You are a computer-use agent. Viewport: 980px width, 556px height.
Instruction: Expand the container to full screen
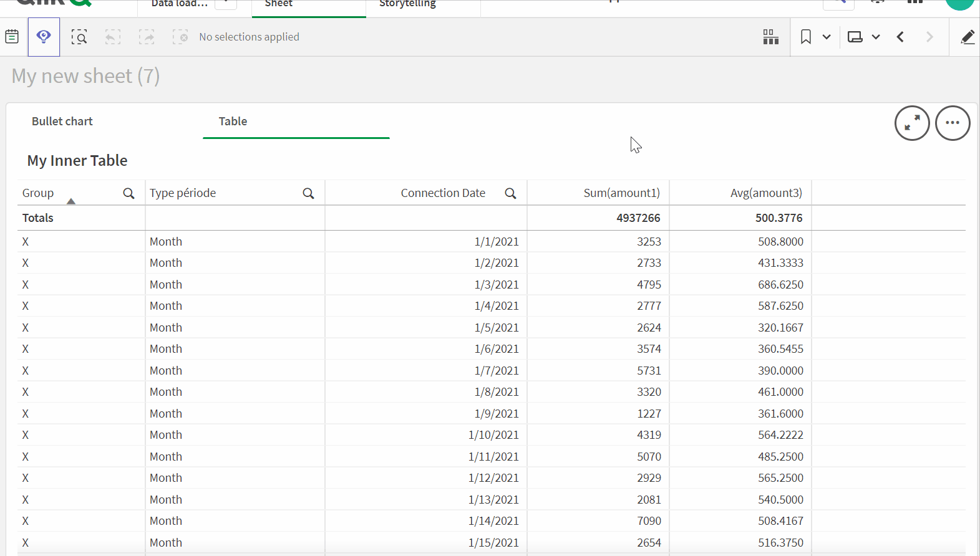(x=912, y=123)
